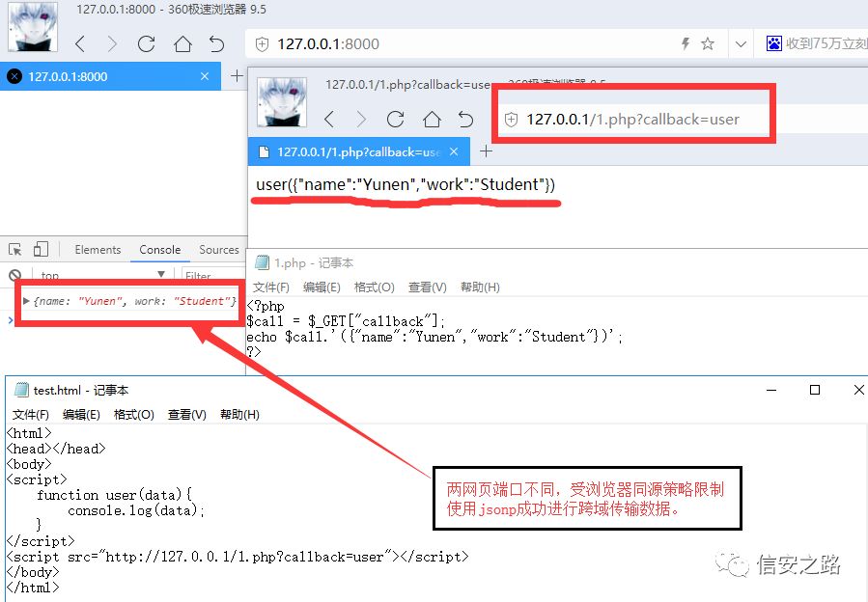The height and width of the screenshot is (602, 868).
Task: Click the avatar in the 127.0.0.1:8000 browser window
Action: coord(33,27)
